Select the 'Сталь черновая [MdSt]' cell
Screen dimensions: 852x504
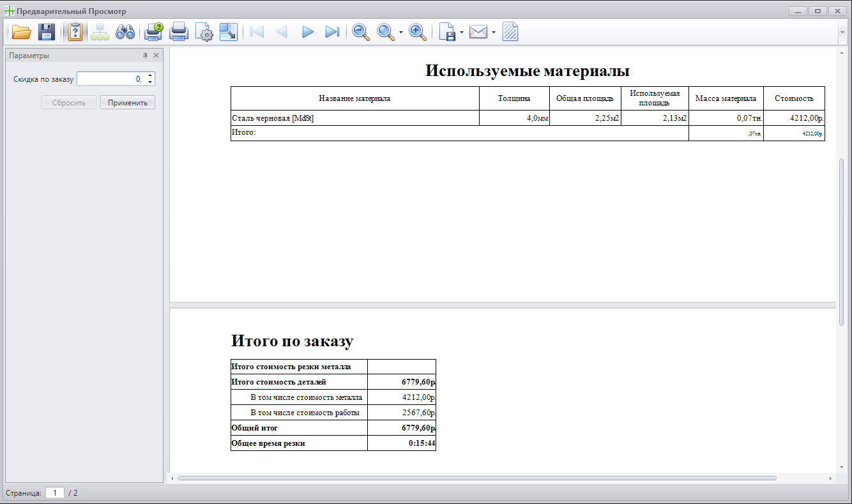point(355,118)
